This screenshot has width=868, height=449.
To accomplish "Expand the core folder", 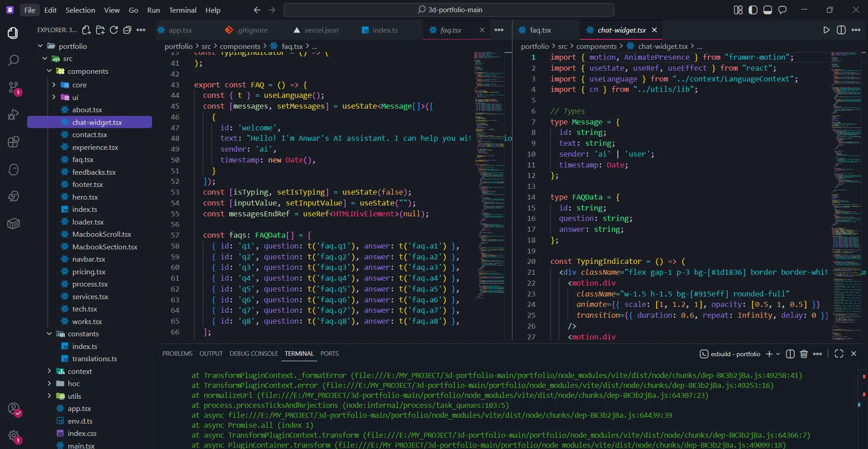I will pyautogui.click(x=54, y=85).
